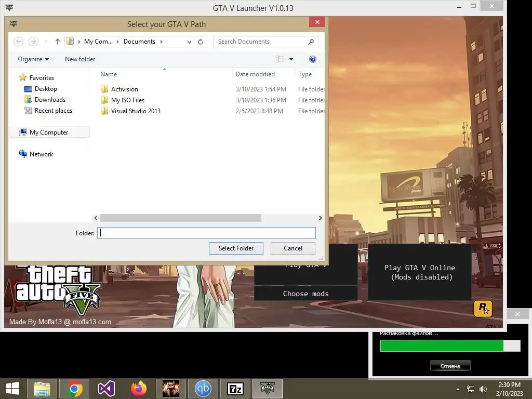Open the dialog help icon
532x399 pixels.
pyautogui.click(x=312, y=59)
